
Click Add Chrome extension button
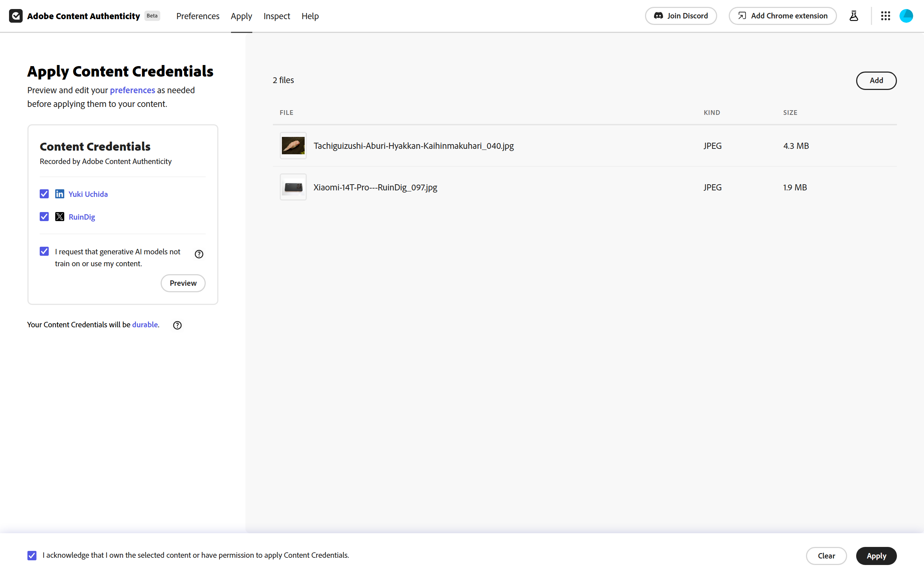783,16
